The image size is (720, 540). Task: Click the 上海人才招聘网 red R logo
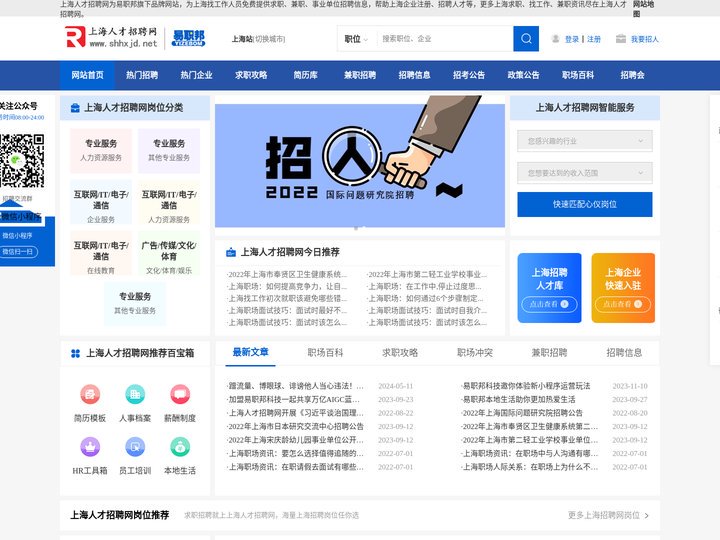tap(75, 37)
